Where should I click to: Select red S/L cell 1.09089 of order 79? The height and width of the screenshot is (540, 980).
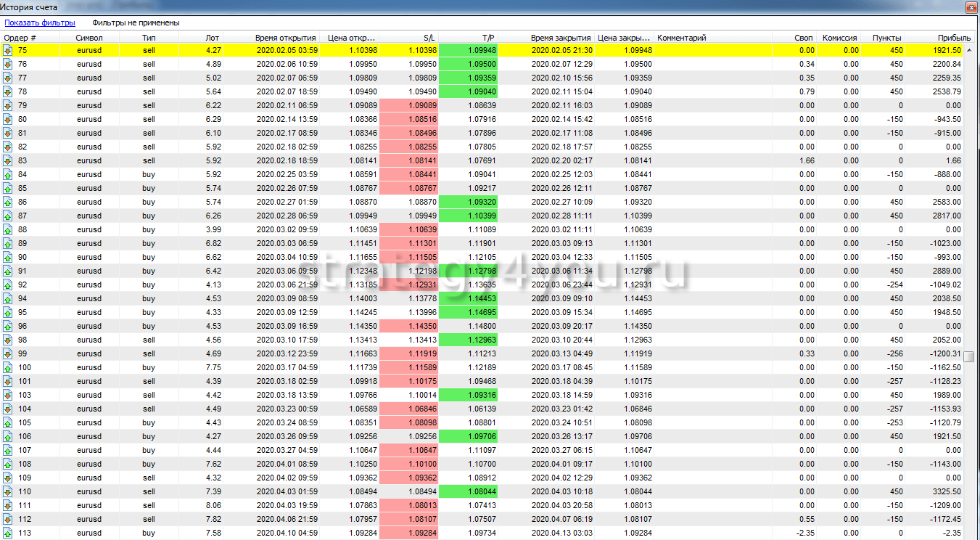(x=409, y=106)
